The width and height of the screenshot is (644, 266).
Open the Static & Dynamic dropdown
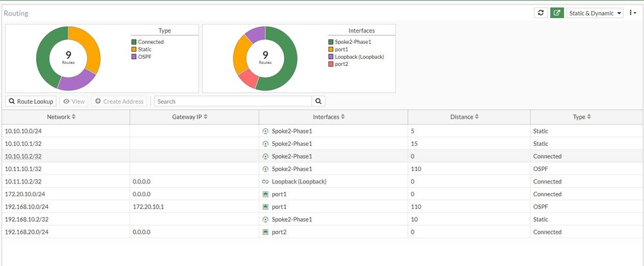595,13
